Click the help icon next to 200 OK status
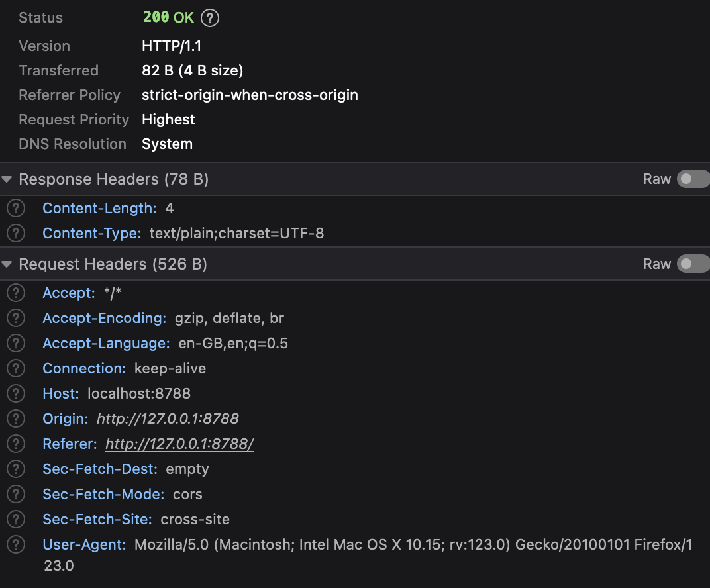 [210, 18]
